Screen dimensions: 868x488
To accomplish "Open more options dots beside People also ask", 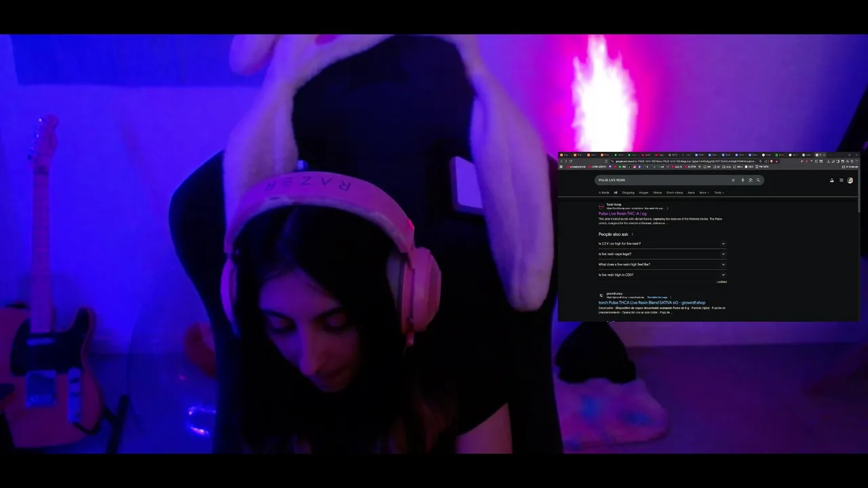I will (x=633, y=235).
